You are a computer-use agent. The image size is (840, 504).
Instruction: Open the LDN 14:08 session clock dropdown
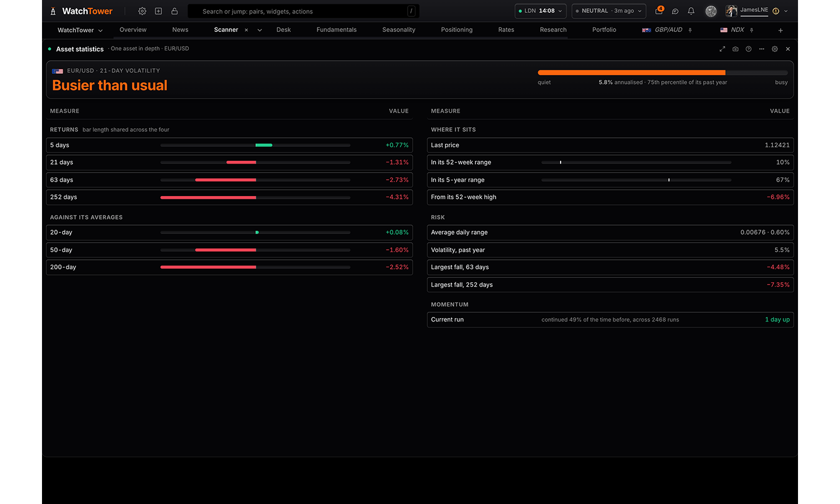click(540, 11)
